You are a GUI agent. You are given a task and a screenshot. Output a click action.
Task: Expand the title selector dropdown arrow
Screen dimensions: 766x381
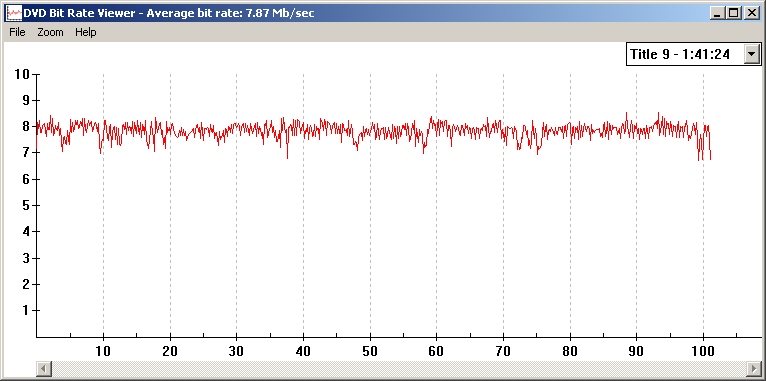752,54
